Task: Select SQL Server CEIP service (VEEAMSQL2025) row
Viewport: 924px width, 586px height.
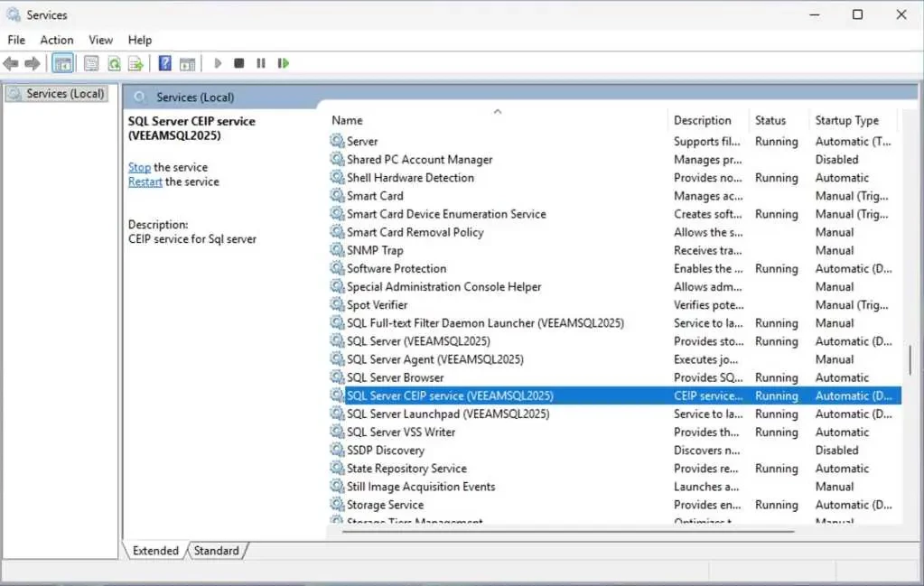Action: tap(614, 395)
